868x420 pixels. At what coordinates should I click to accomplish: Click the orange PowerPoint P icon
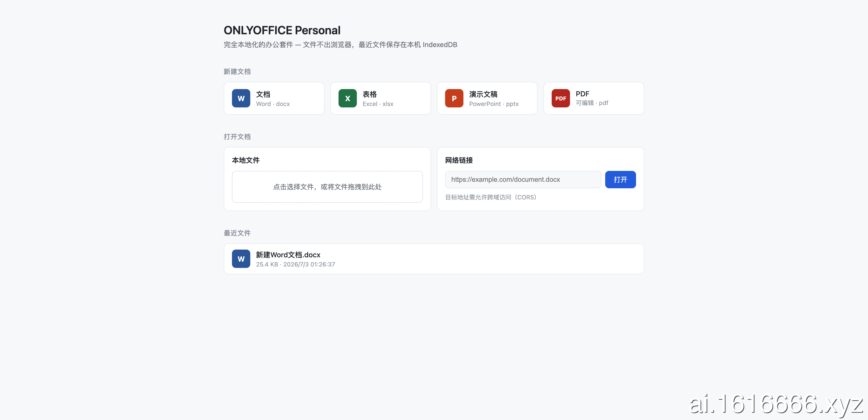click(x=454, y=98)
